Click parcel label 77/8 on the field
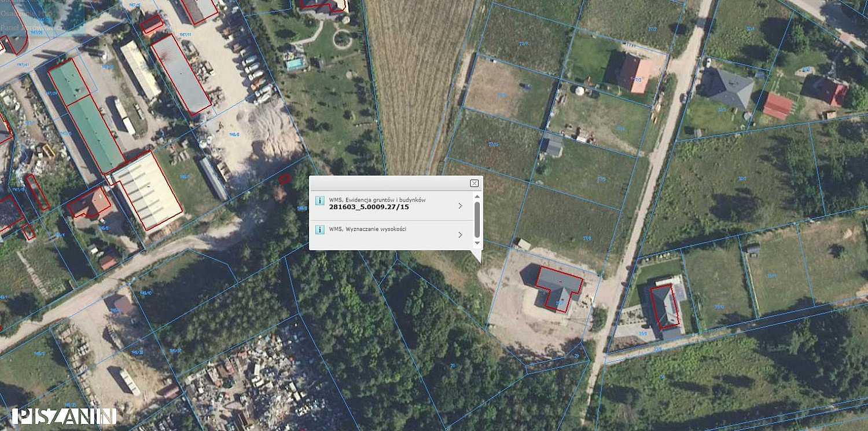 [587, 238]
